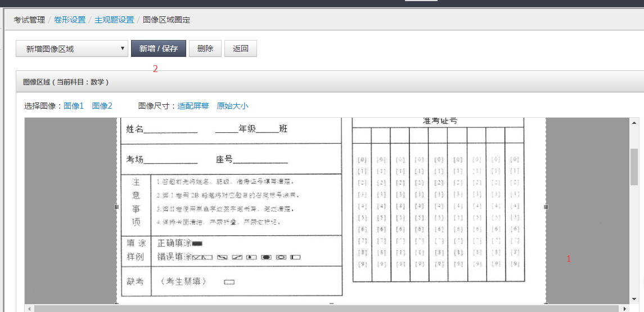Select 图像1 link
644x312 pixels.
pyautogui.click(x=74, y=106)
